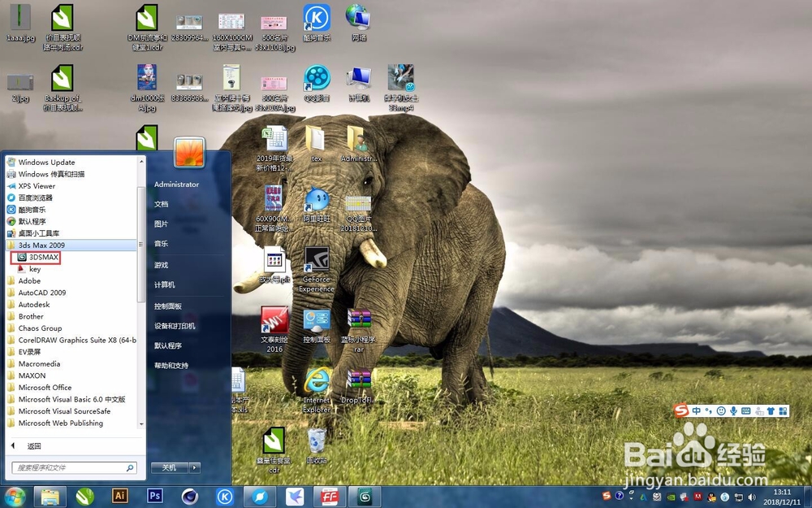Open Administrator user folder link in Start menu
This screenshot has height=508, width=812.
tap(176, 185)
